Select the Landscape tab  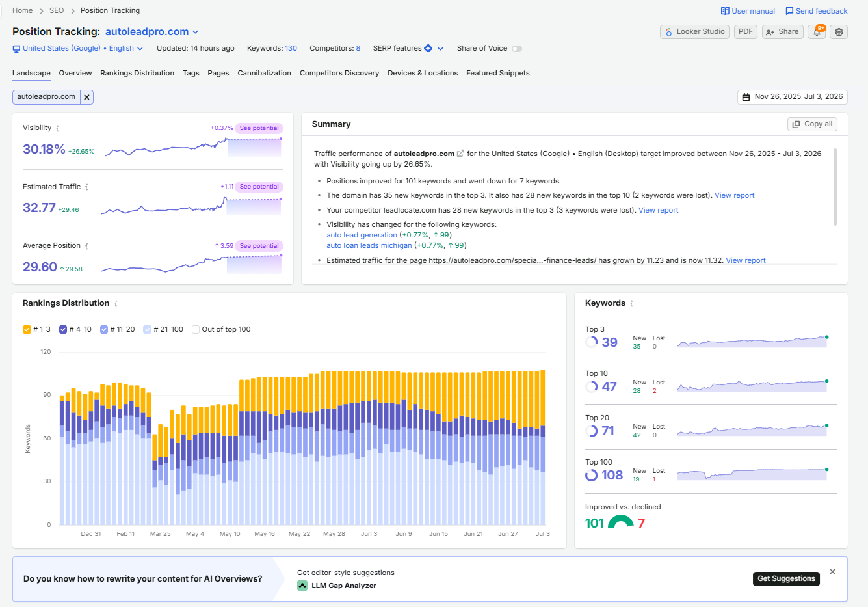[x=31, y=73]
